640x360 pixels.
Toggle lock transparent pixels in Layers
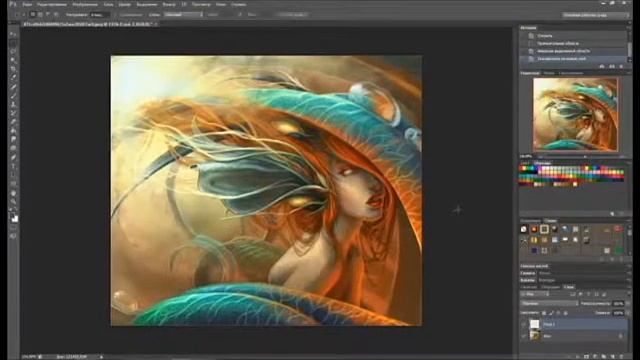pyautogui.click(x=544, y=313)
